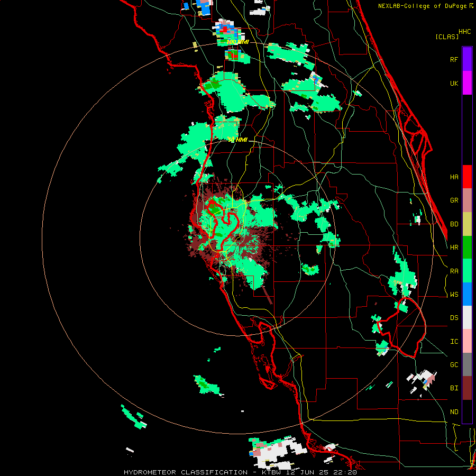
Task: Click the WS legend label
Action: [454, 295]
